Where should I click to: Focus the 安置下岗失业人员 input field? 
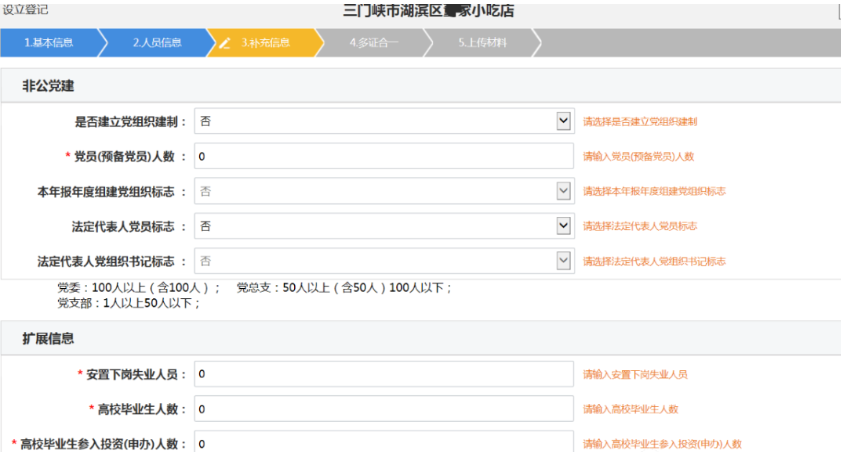pos(384,374)
